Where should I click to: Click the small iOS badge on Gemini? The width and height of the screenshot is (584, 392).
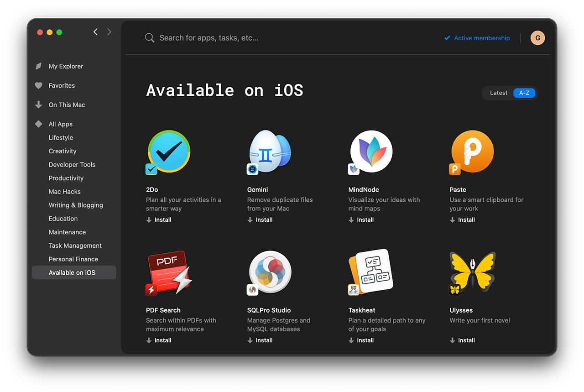(253, 169)
